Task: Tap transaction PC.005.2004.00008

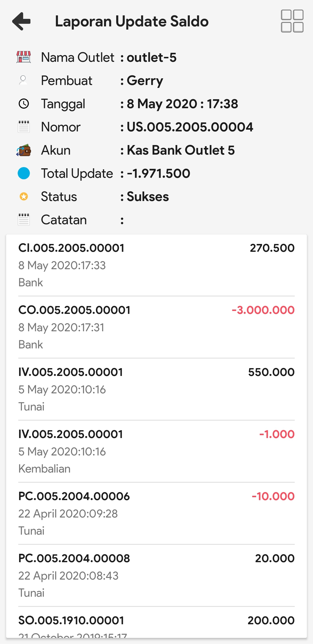Action: click(x=156, y=575)
